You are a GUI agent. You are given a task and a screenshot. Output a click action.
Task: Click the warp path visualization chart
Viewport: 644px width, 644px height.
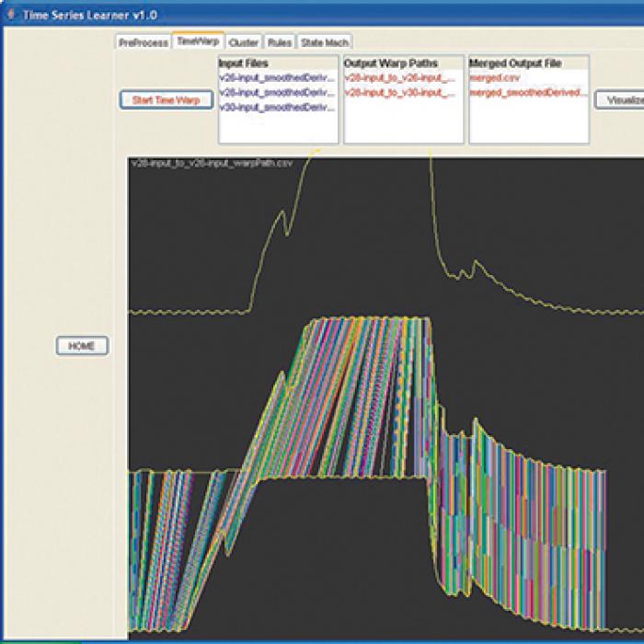click(386, 398)
